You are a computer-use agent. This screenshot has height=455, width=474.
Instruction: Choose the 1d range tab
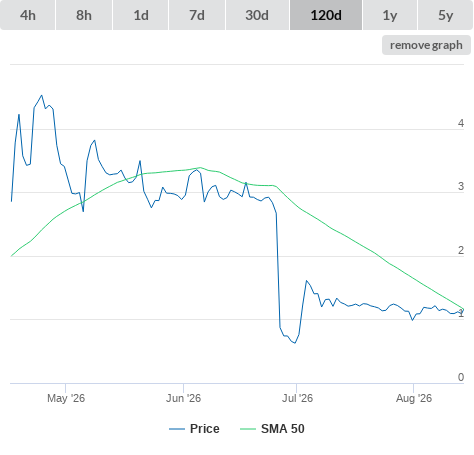pos(141,15)
